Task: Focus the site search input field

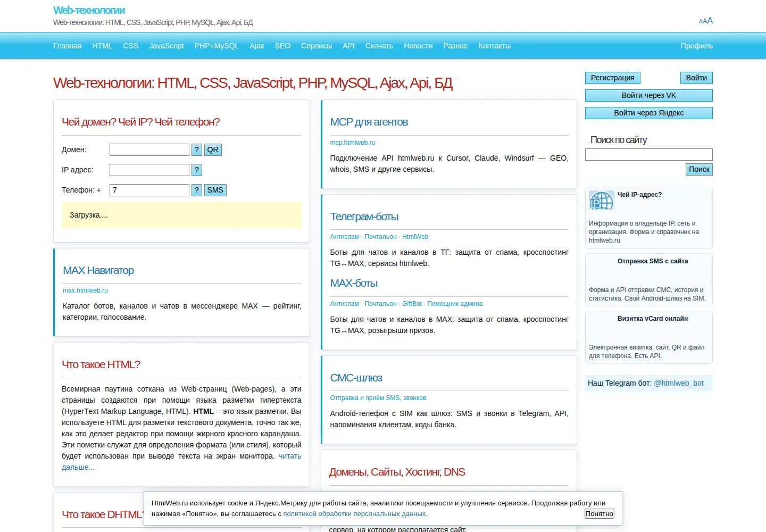Action: pyautogui.click(x=649, y=154)
